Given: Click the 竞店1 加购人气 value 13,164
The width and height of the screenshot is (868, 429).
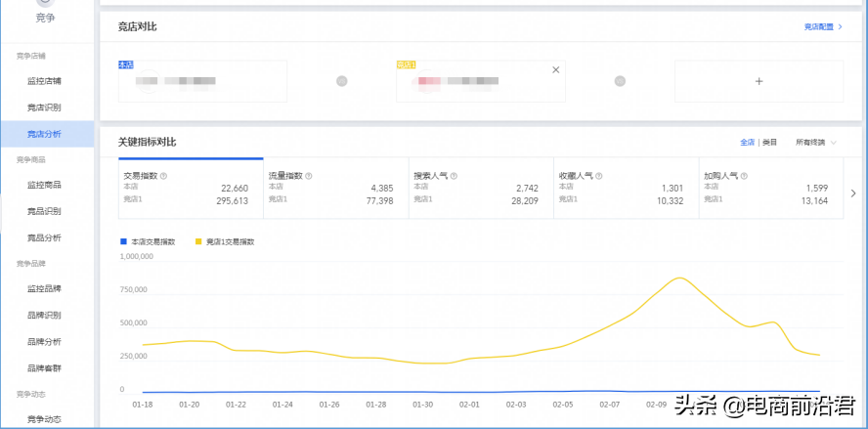Looking at the screenshot, I should point(815,201).
